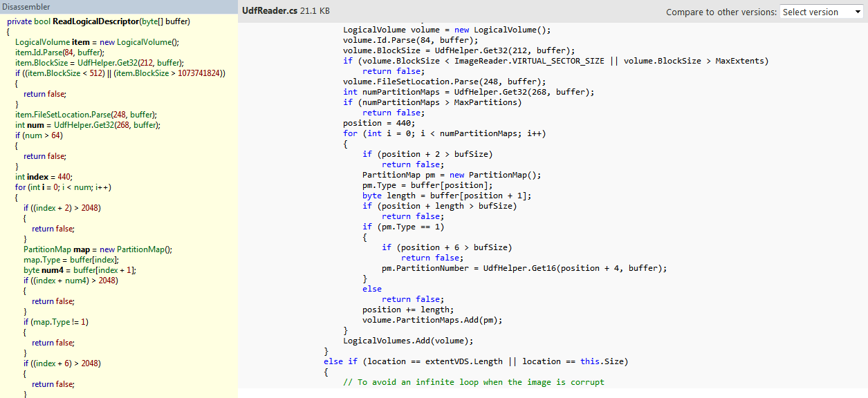Click 'position = 440;' source line
This screenshot has height=398, width=868.
pos(379,123)
